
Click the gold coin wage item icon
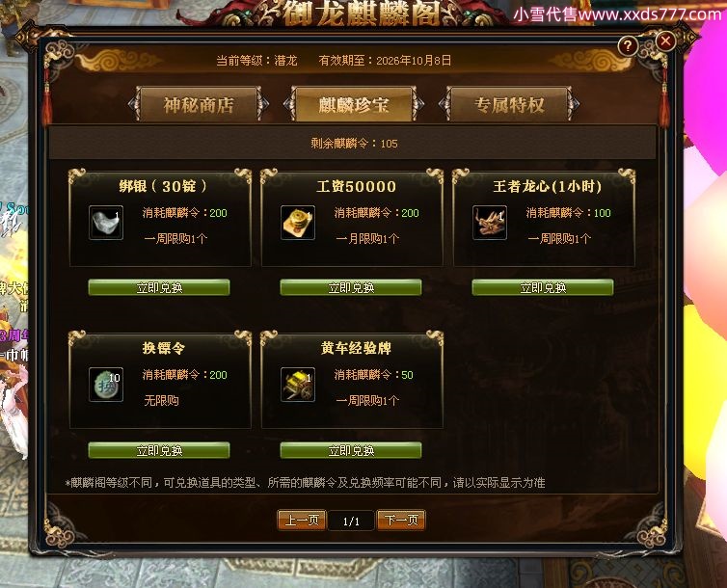coord(298,223)
